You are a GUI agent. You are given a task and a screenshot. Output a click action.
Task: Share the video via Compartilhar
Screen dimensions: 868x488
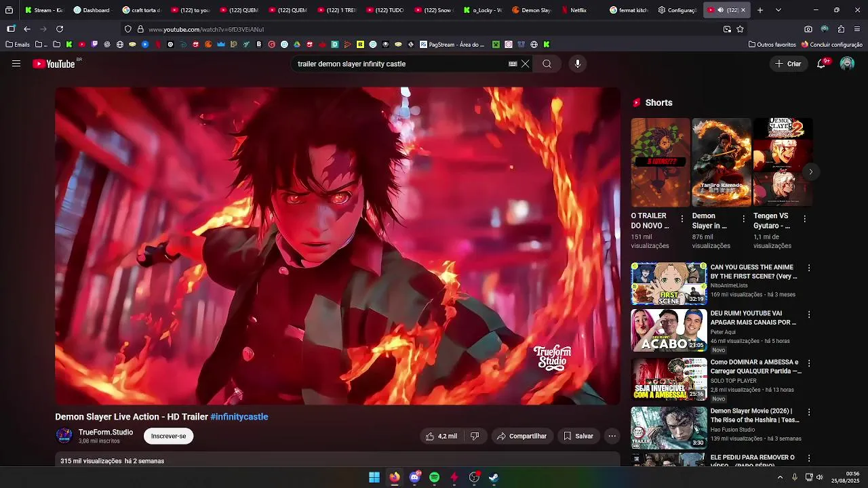pyautogui.click(x=521, y=436)
